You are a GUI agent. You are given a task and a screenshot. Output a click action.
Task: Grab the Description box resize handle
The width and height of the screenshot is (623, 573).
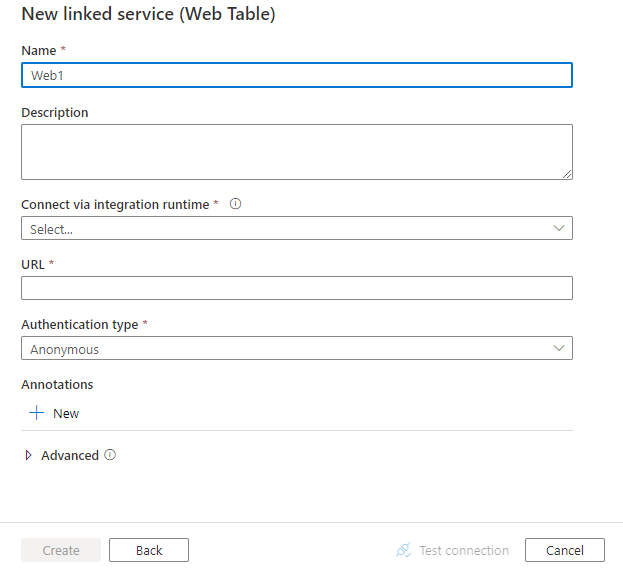pos(567,174)
